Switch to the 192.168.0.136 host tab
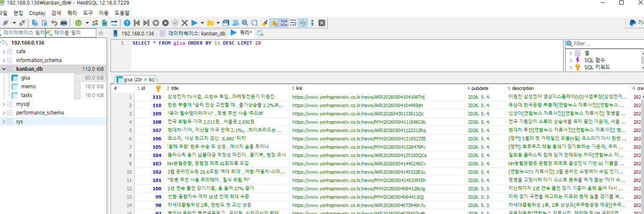This screenshot has width=644, height=214. [x=133, y=33]
